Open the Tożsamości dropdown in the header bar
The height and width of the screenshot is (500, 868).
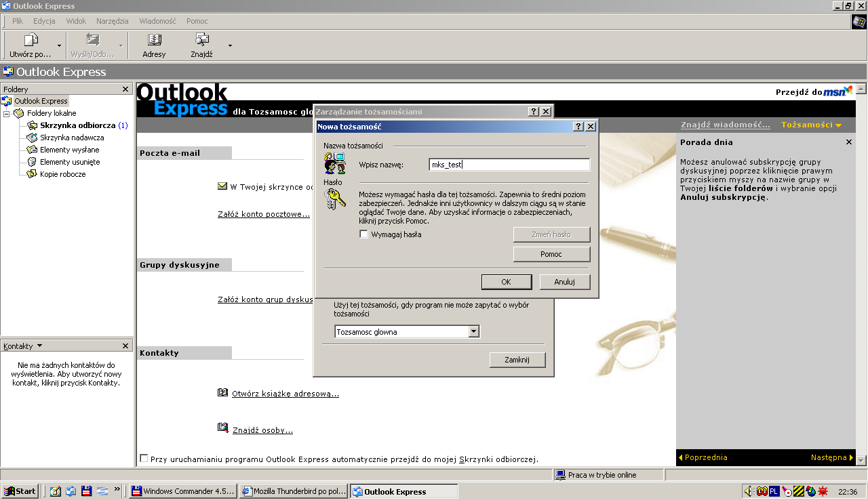(x=811, y=125)
